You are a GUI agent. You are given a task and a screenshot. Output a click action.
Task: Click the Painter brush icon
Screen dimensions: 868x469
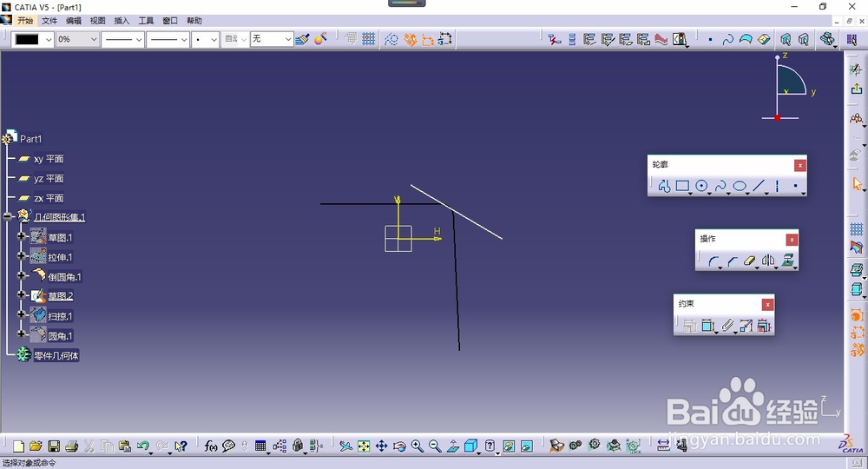302,39
